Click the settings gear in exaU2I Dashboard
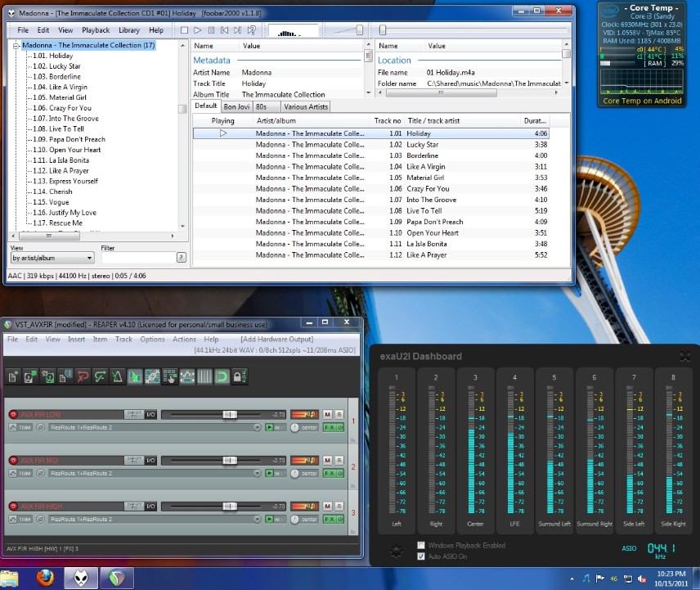The width and height of the screenshot is (700, 590). [x=396, y=551]
